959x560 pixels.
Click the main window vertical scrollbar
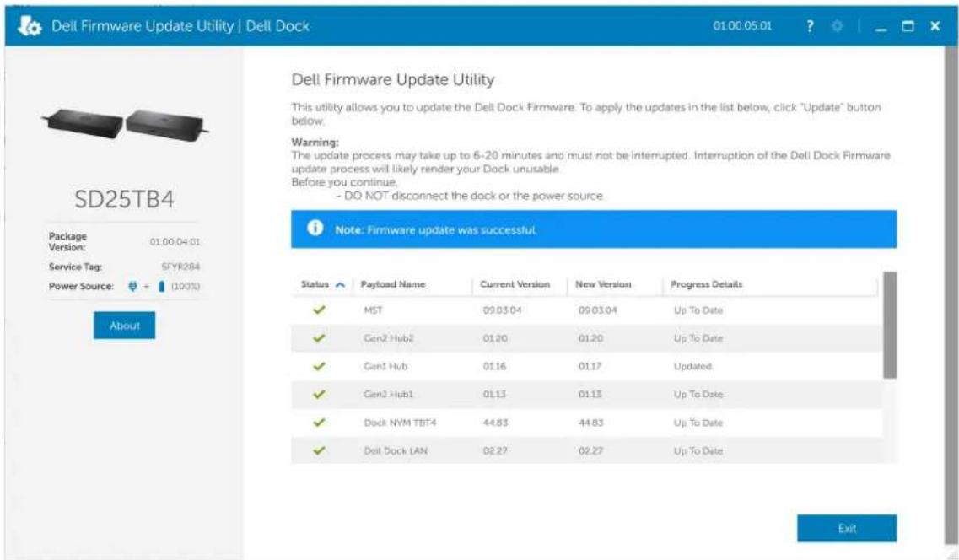951,293
